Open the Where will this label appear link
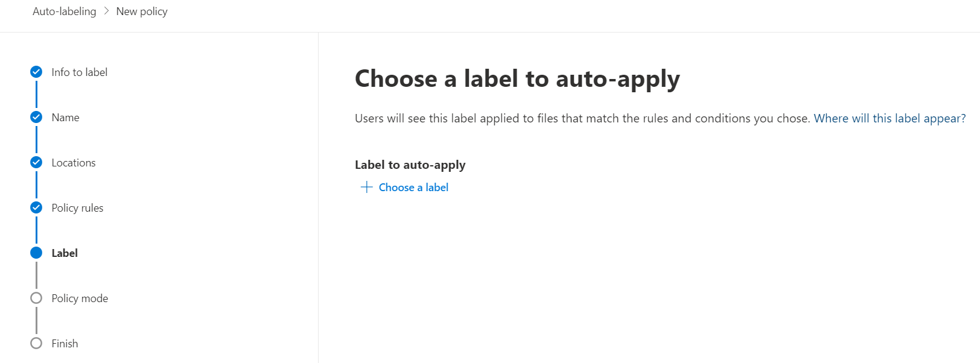This screenshot has width=980, height=363. tap(889, 118)
